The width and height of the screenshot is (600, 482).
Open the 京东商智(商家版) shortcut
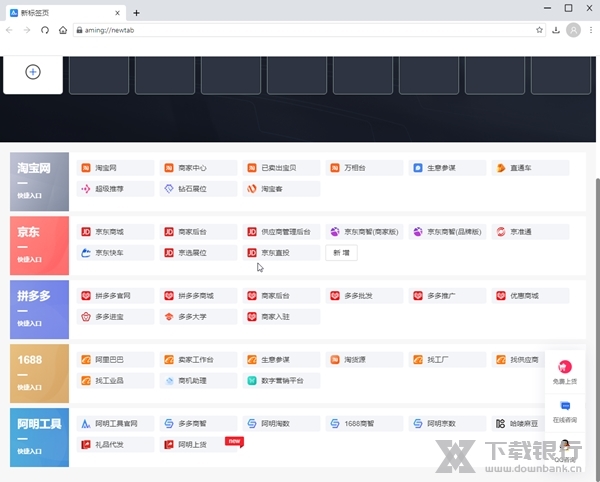point(364,232)
